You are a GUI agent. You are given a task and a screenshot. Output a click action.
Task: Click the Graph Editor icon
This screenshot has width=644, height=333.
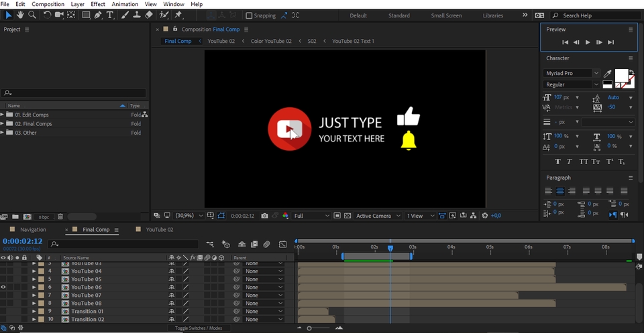click(282, 244)
